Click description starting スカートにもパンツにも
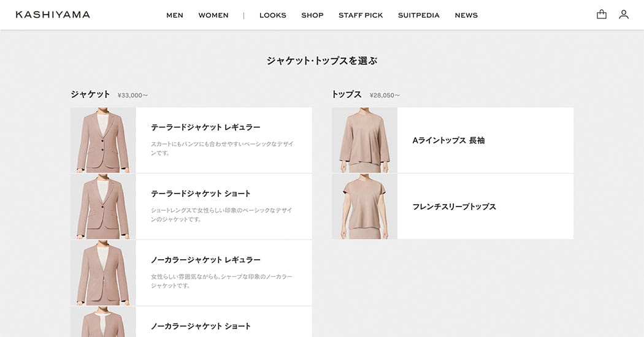Viewport: 644px width, 337px height. click(x=222, y=149)
